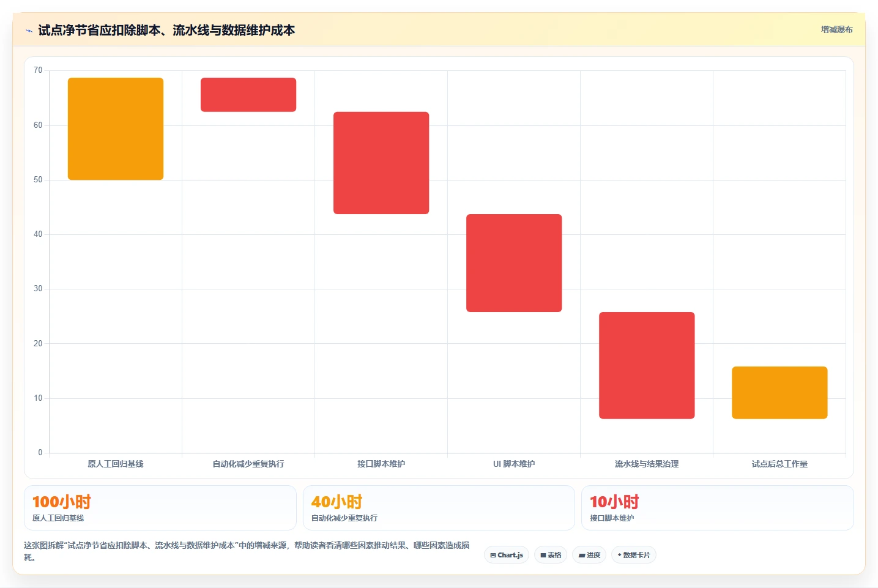Click the red UI 脚本维护 bar

pos(514,263)
